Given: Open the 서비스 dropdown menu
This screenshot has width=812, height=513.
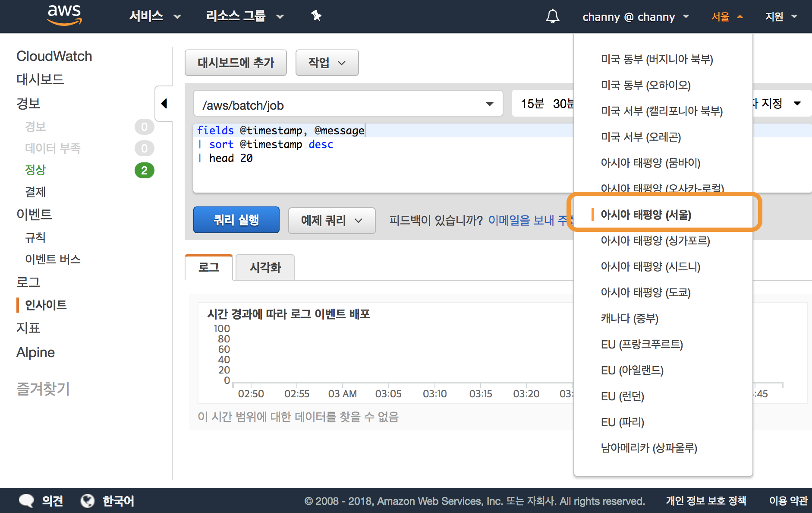Looking at the screenshot, I should [x=155, y=16].
